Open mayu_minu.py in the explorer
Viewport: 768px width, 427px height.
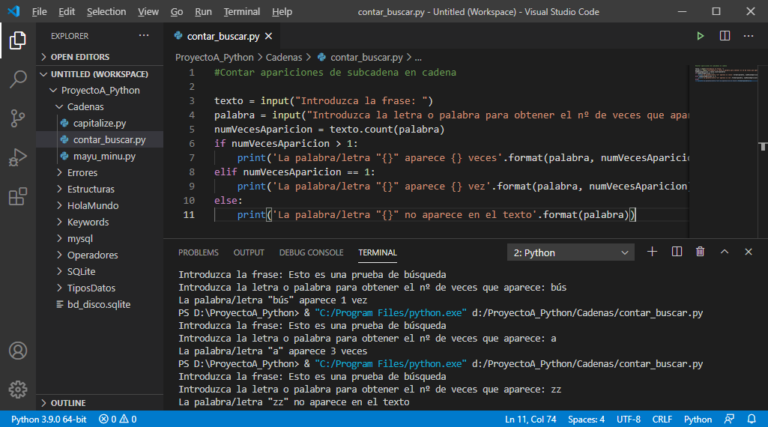click(103, 156)
